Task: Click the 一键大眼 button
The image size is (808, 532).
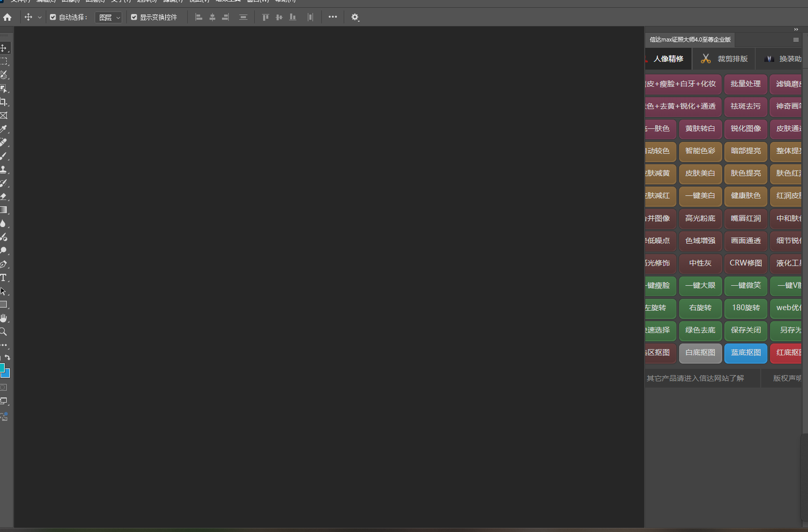Action: (700, 285)
